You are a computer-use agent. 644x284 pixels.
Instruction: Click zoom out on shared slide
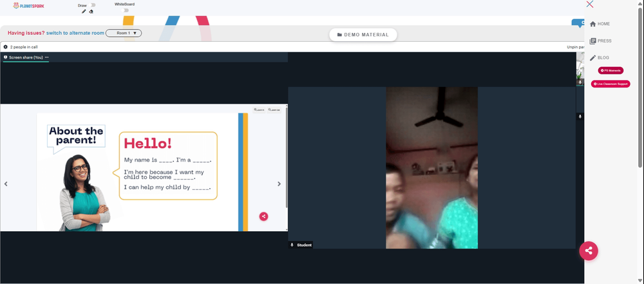coord(274,109)
